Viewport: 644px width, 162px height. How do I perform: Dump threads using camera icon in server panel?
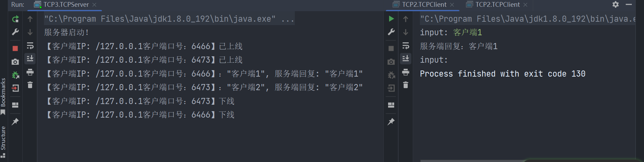(x=15, y=62)
